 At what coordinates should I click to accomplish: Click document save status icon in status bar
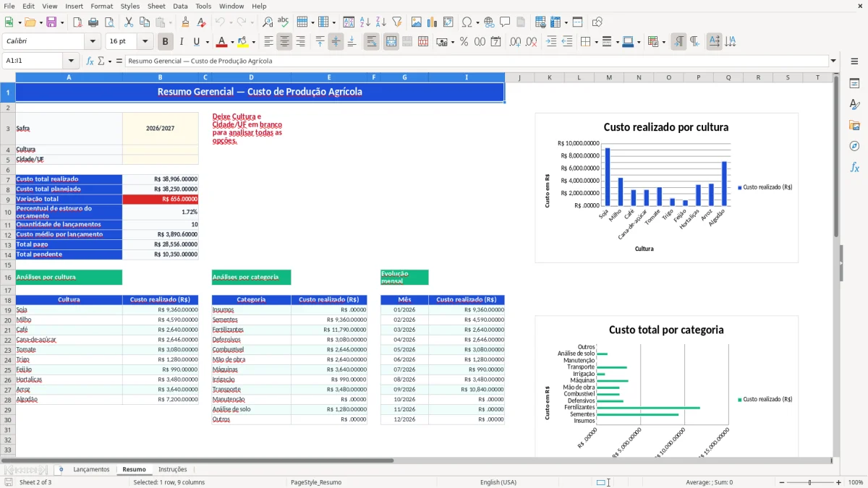(8, 482)
